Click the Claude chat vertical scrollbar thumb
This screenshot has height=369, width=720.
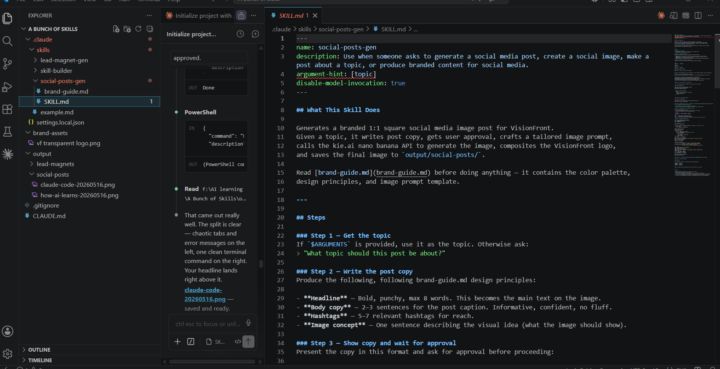pos(261,264)
